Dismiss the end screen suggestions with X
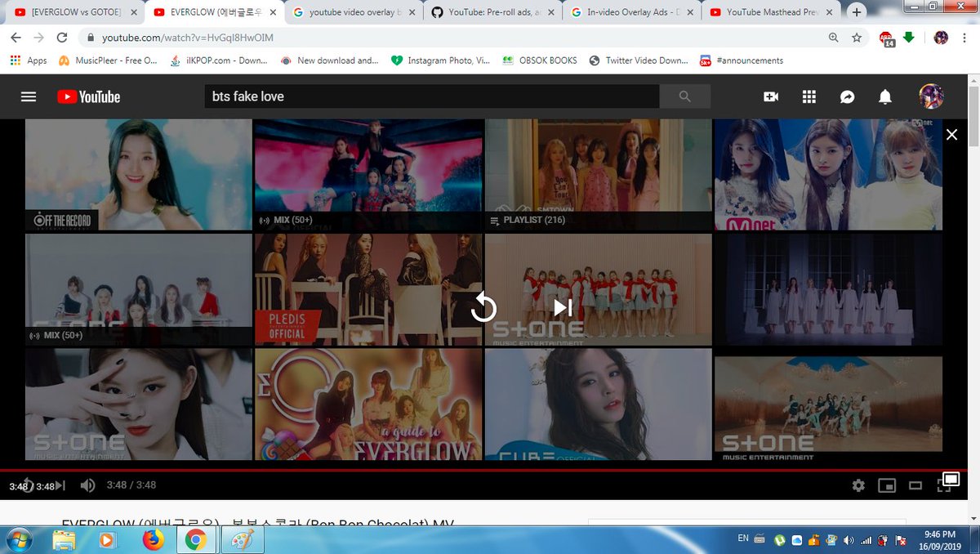 (951, 135)
